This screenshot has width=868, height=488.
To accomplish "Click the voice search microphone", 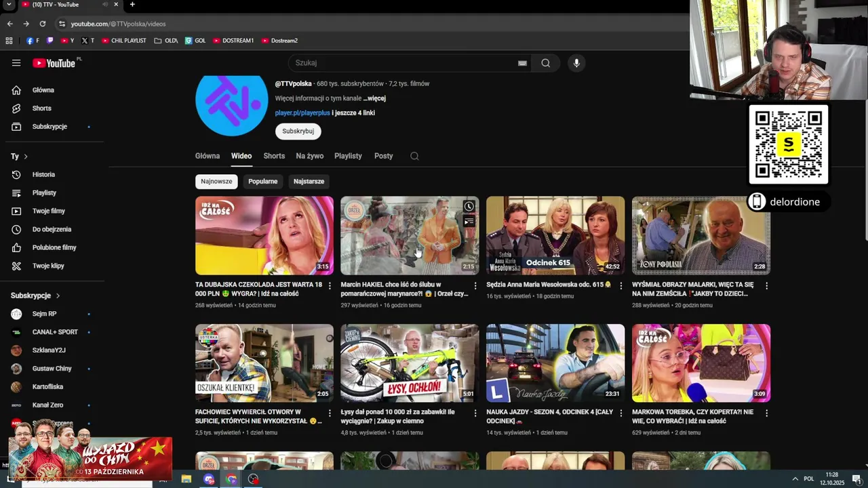I will coord(576,63).
